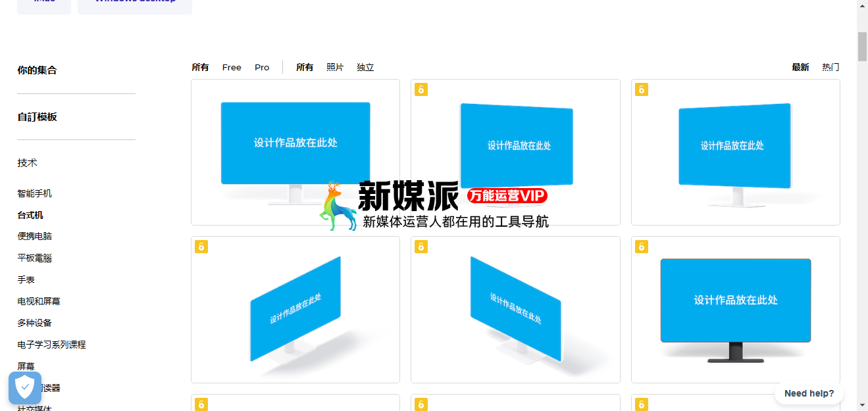This screenshot has width=868, height=411.
Task: Filter mockups by 独立
Action: 365,67
